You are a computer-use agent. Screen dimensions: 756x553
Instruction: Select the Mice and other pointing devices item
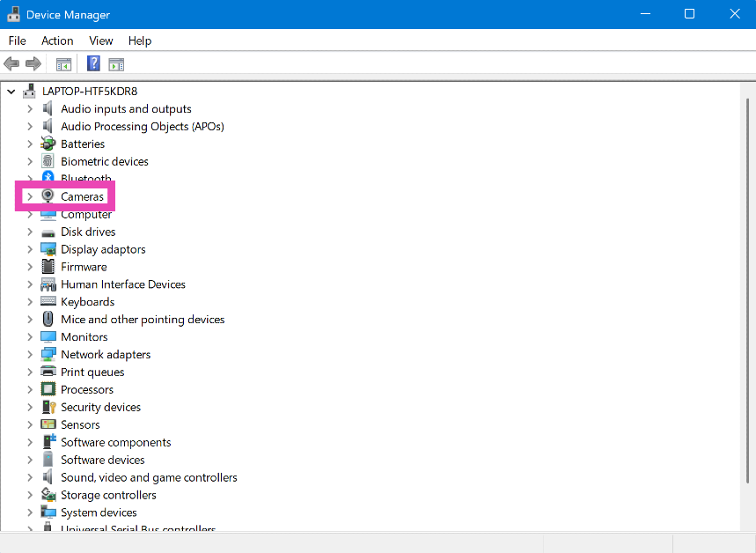click(x=143, y=320)
